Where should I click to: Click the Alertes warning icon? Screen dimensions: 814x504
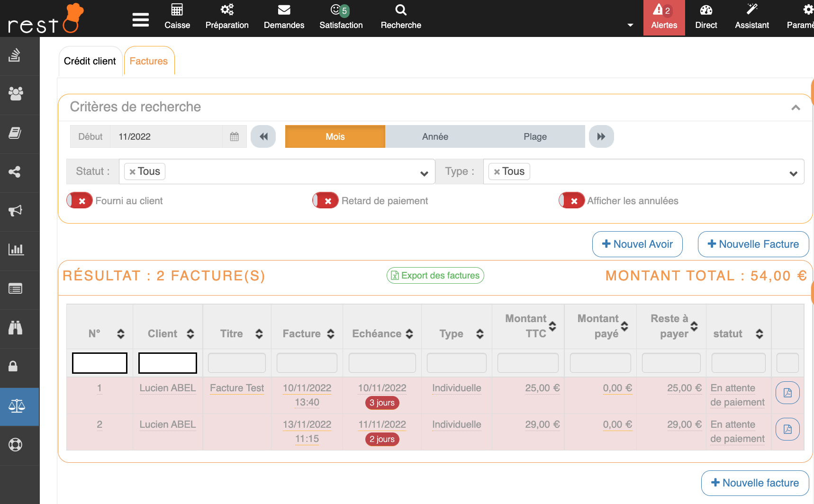658,10
